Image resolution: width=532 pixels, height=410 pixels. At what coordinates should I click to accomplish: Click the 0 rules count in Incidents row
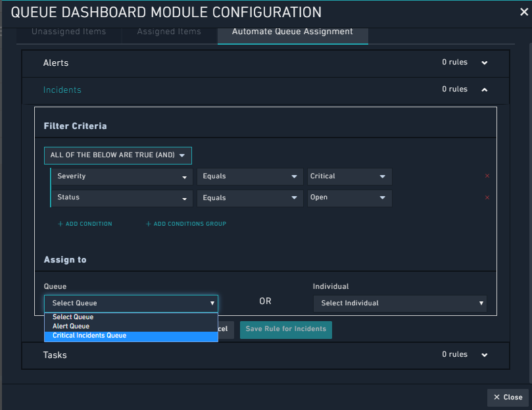point(454,89)
